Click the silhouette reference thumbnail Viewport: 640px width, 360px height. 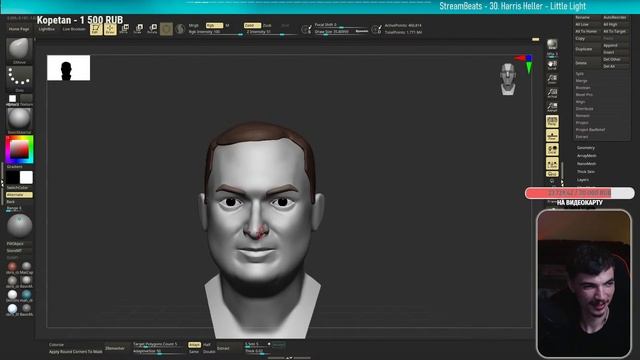coord(69,68)
